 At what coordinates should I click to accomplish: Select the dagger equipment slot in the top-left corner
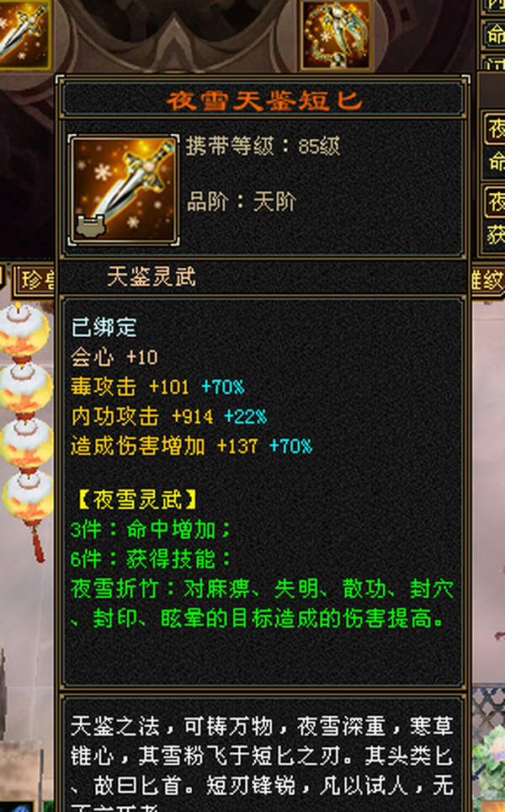click(x=24, y=34)
